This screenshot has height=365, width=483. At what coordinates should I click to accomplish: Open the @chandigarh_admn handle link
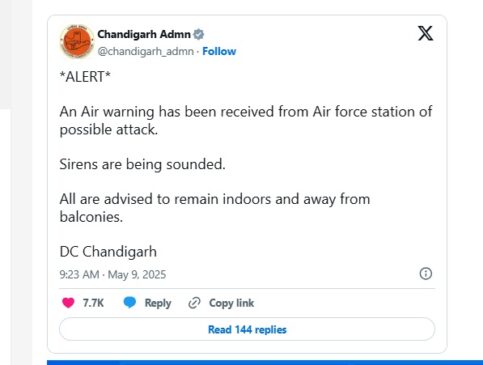[x=146, y=51]
